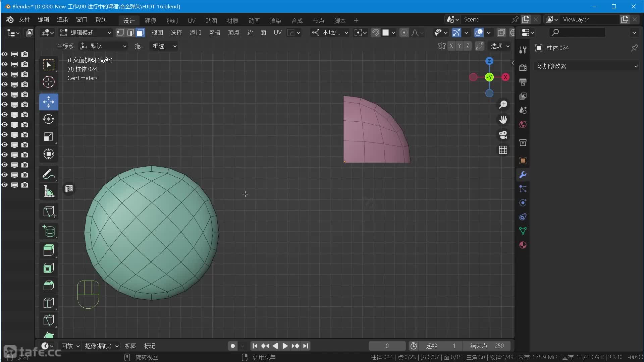Toggle perspective/orthographic grid view icon
Viewport: 644px width, 362px height.
point(503,150)
